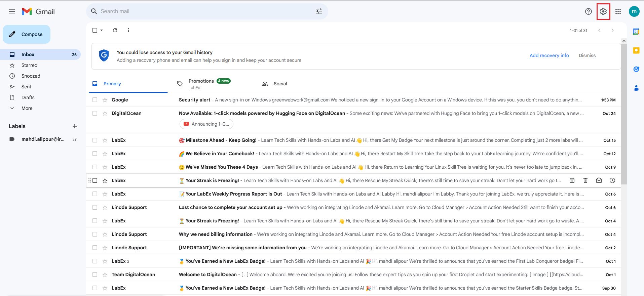Screen dimensions: 644x296
Task: Open search options filter icon
Action: (319, 11)
